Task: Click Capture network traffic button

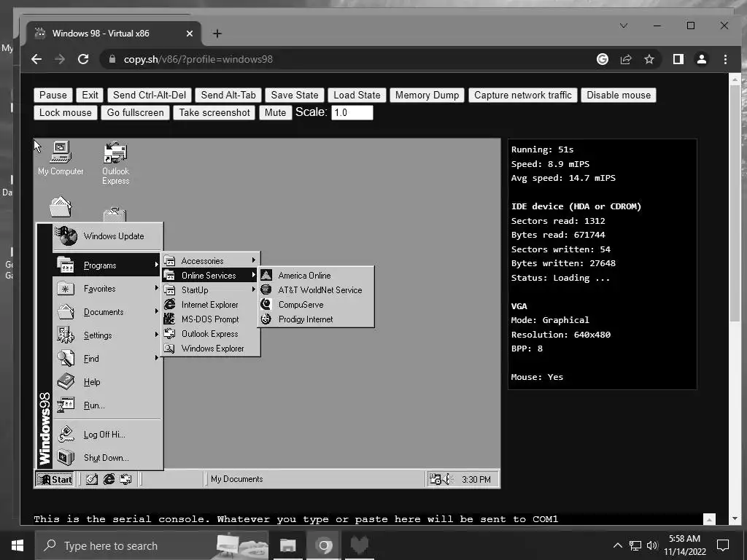Action: pyautogui.click(x=522, y=95)
